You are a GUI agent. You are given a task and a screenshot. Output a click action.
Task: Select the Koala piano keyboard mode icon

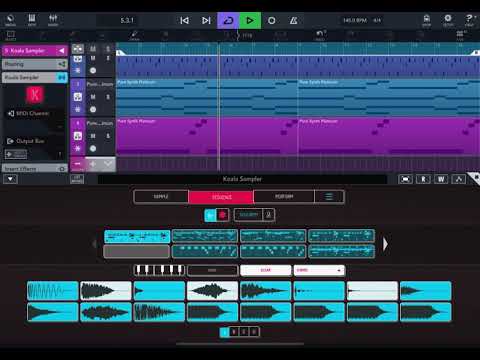click(159, 270)
